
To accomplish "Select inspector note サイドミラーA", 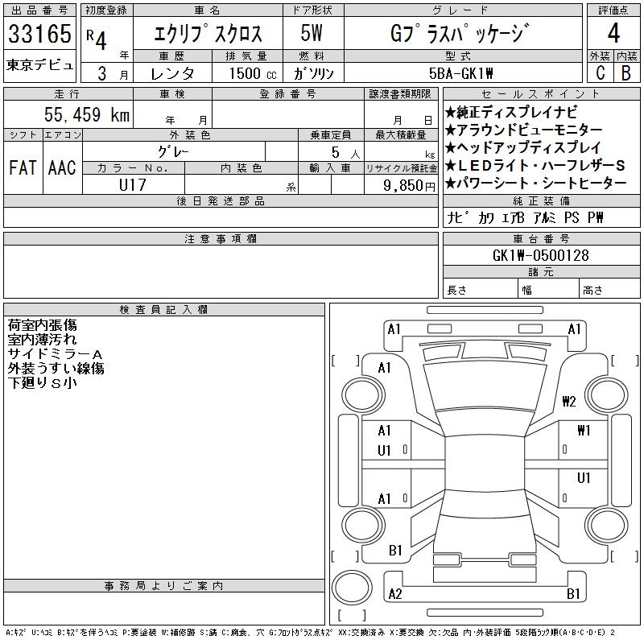I will point(55,354).
